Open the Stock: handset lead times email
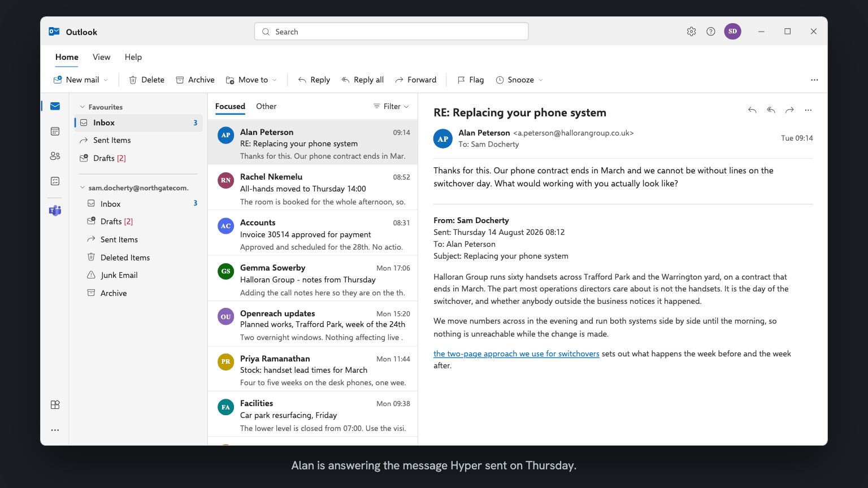The image size is (868, 488). pyautogui.click(x=313, y=369)
